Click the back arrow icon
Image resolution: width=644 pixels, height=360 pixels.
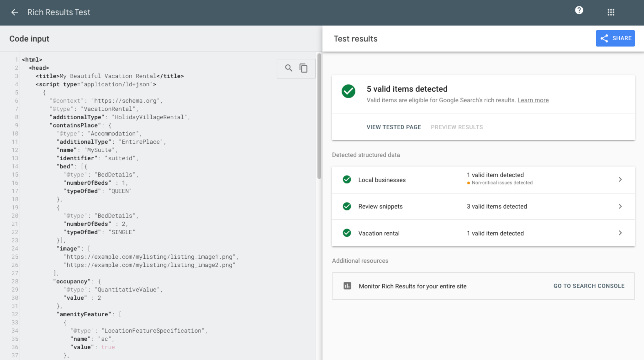click(14, 12)
